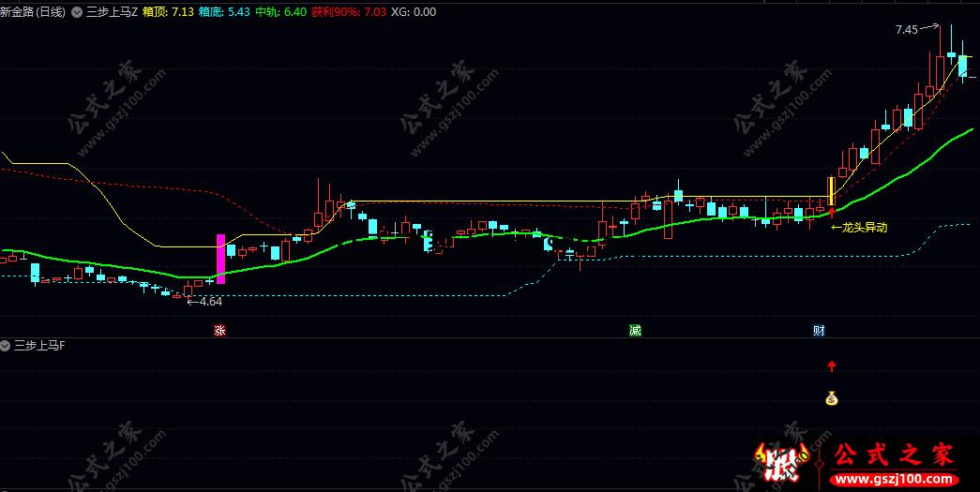Click the 公式之家 logo text
Image resolution: width=980 pixels, height=492 pixels.
[x=894, y=455]
